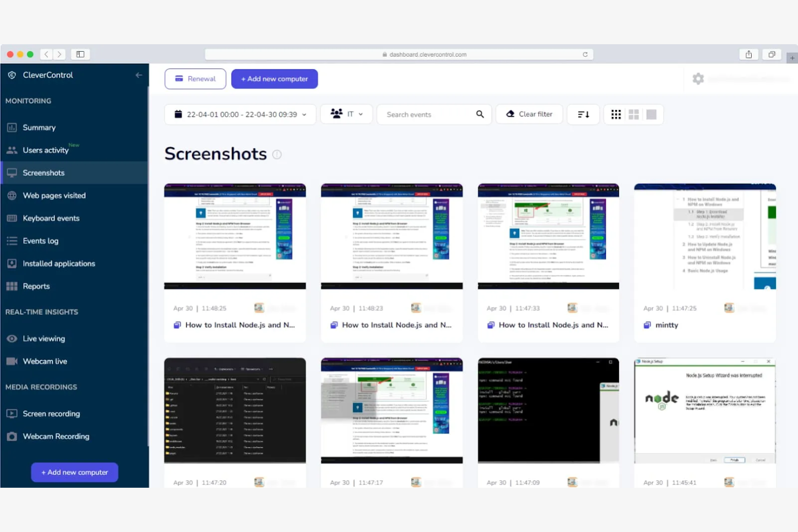This screenshot has height=532, width=798.
Task: Open Node.js Setup screenshot from 11:45:41
Action: 705,411
